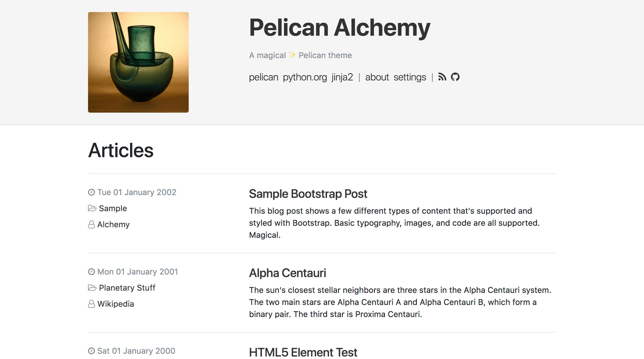Open the Sample Bootstrap Post article
644x359 pixels.
[308, 194]
